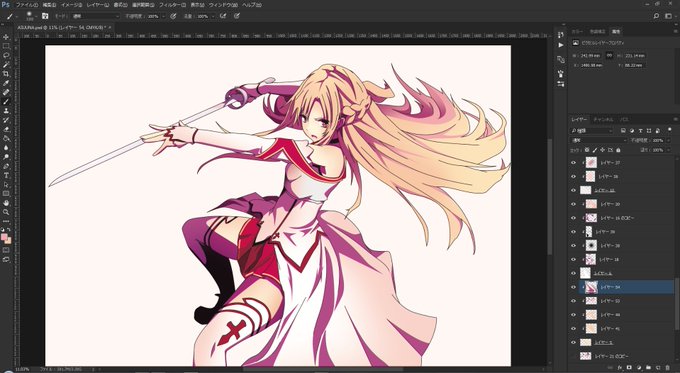Enable airbrush mode in options bar
The image size is (680, 373).
tap(223, 16)
